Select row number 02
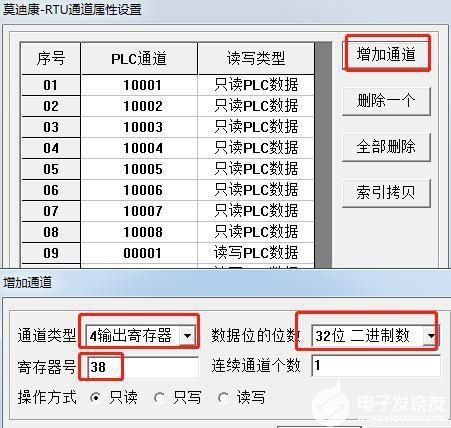 pyautogui.click(x=51, y=106)
